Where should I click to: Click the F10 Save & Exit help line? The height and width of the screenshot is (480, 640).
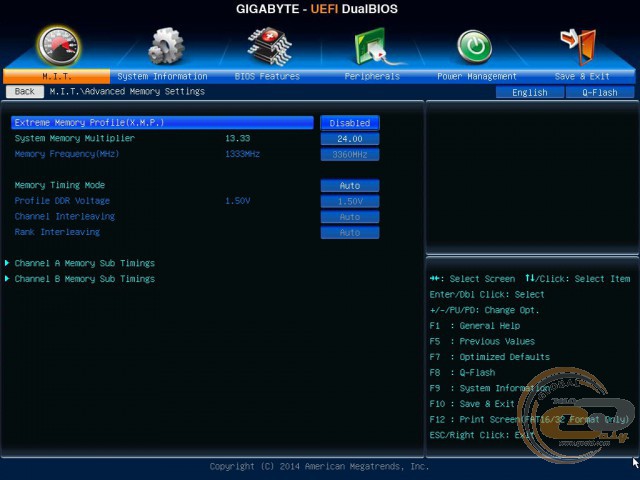point(472,404)
